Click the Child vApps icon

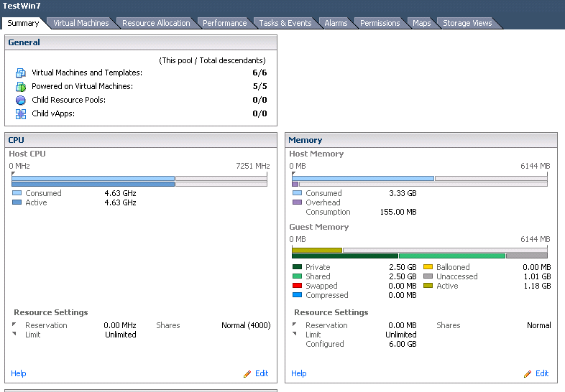click(21, 114)
